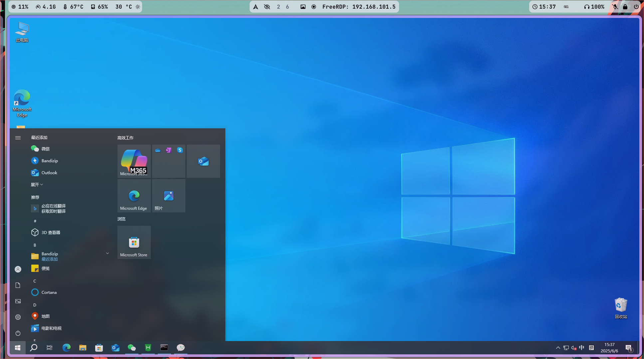Screen dimensions: 644x359
Task: Open the 地图 maps app
Action: [x=70, y=316]
